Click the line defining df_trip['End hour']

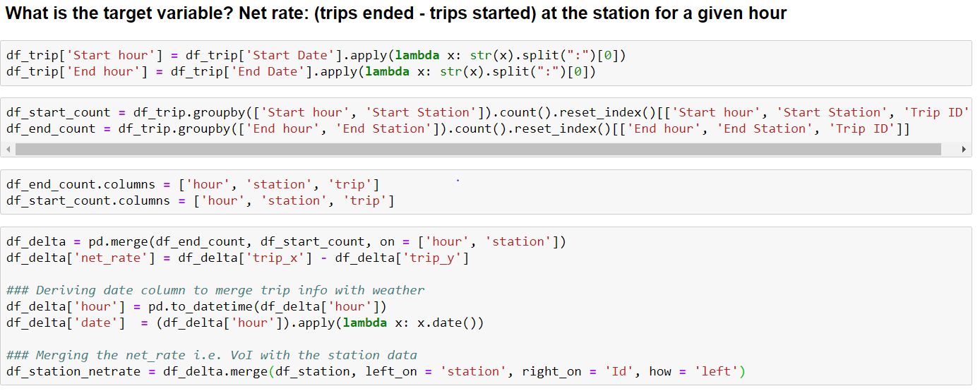click(x=301, y=71)
